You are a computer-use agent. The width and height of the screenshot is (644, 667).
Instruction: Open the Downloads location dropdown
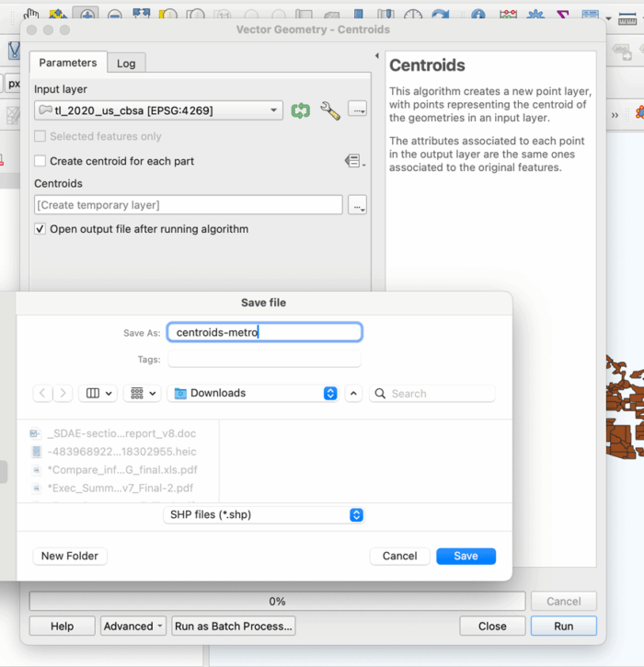coord(256,393)
